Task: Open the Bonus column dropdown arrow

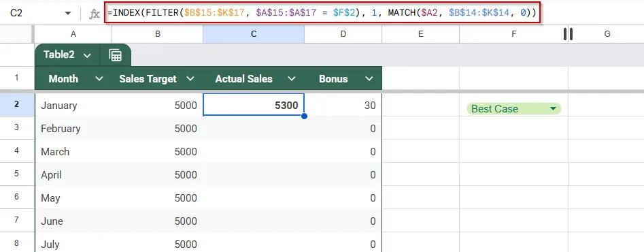Action: click(370, 79)
